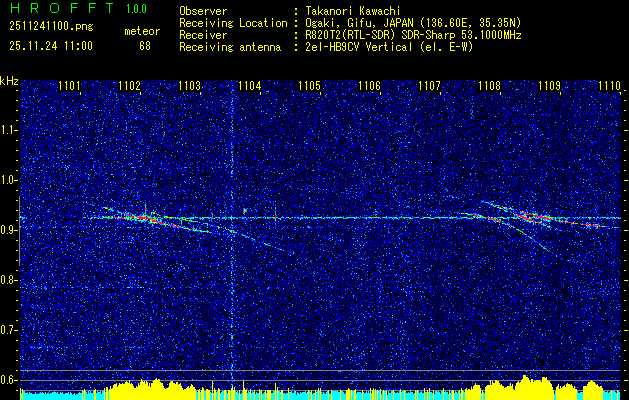Click the 1108 time axis marker

(489, 85)
